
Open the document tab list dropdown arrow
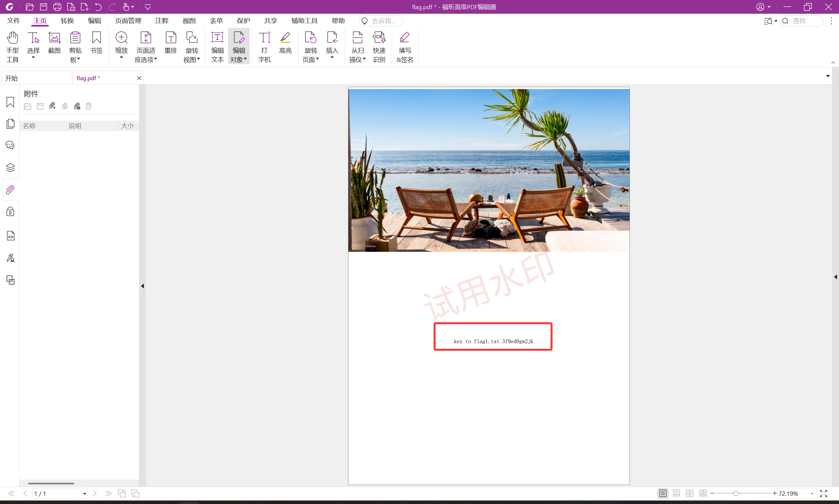tap(828, 76)
